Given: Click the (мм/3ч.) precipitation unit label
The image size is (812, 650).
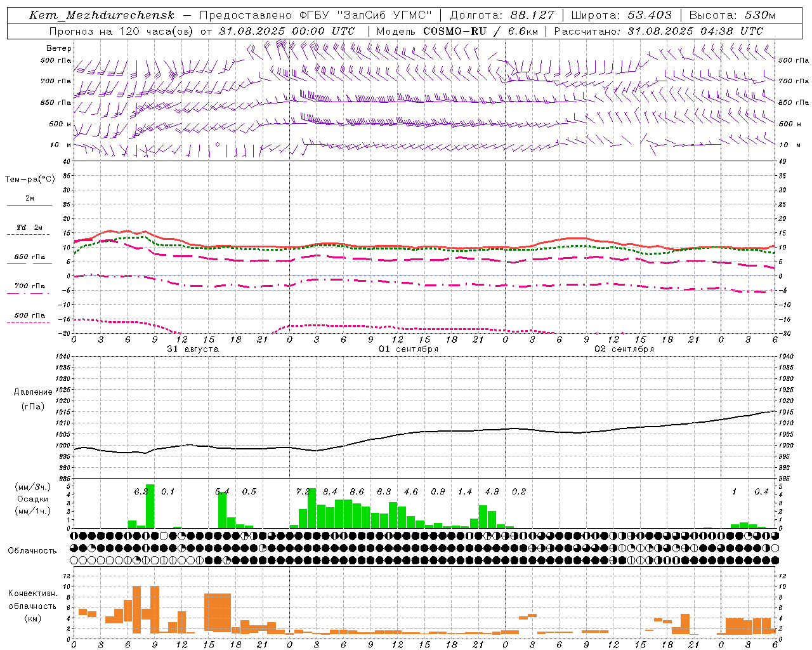Looking at the screenshot, I should click(34, 487).
